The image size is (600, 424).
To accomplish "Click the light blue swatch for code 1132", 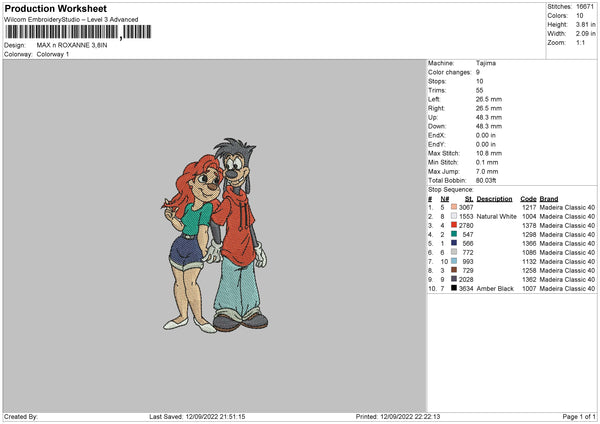I will coord(454,261).
